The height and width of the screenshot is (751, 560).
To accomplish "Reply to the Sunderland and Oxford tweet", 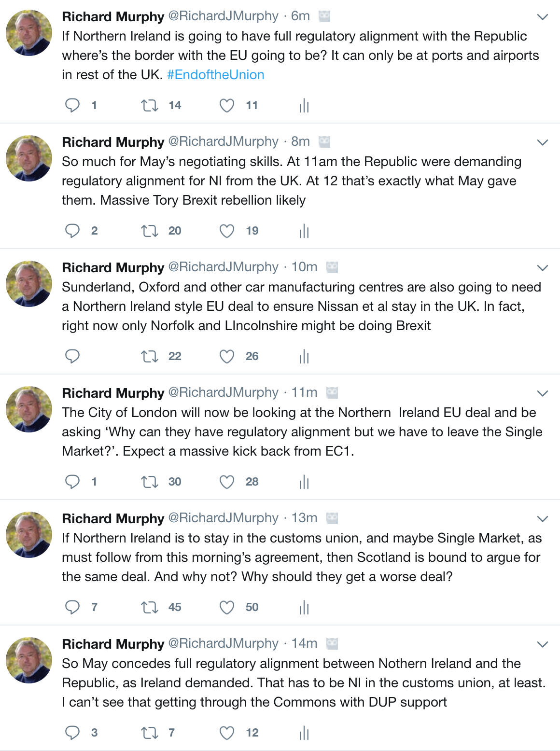I will pos(72,356).
